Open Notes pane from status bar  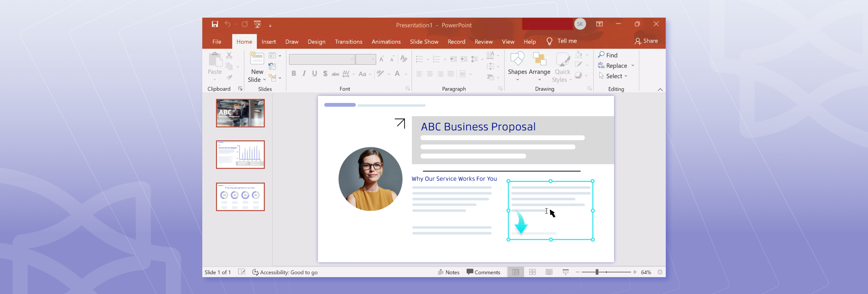click(449, 272)
